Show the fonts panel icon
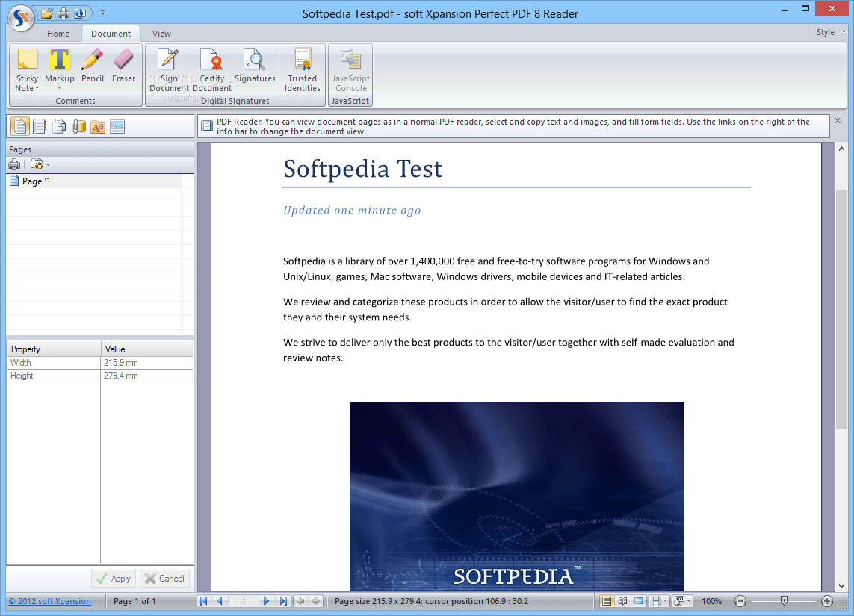Image resolution: width=854 pixels, height=616 pixels. pyautogui.click(x=98, y=126)
